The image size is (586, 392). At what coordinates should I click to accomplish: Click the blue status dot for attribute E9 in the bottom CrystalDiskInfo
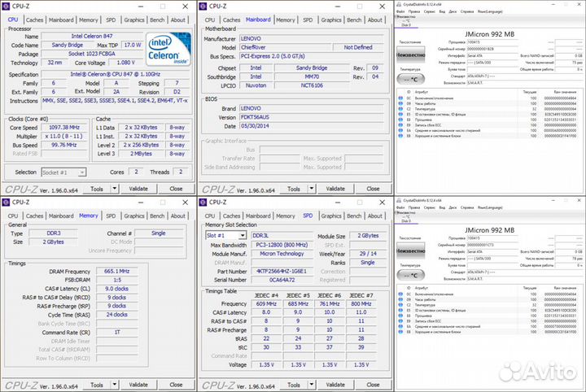click(x=400, y=321)
